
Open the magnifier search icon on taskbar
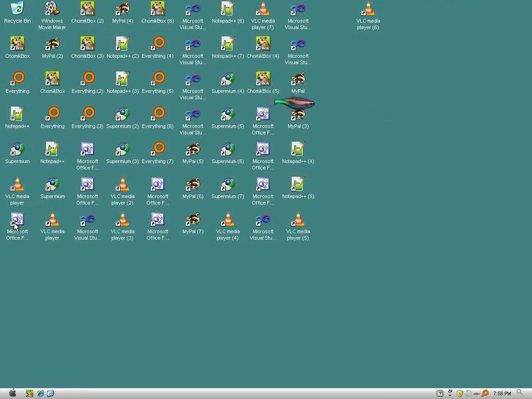[x=520, y=393]
